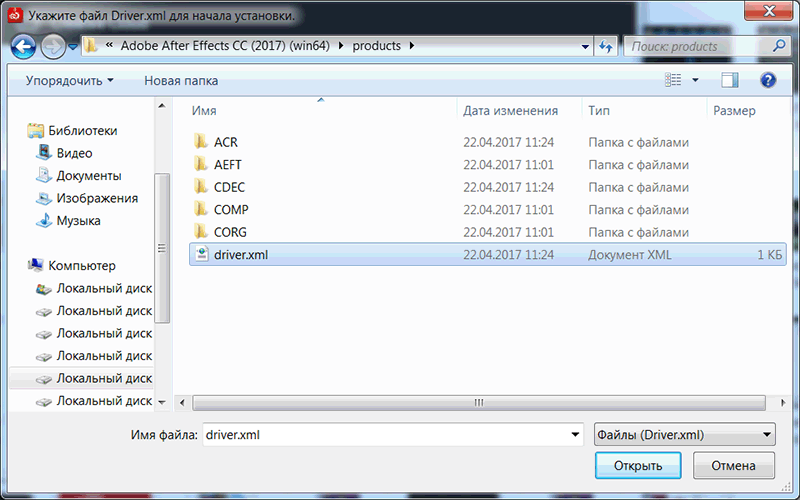Screen dimensions: 800x500
Task: Open the address bar history dropdown
Action: tap(585, 46)
